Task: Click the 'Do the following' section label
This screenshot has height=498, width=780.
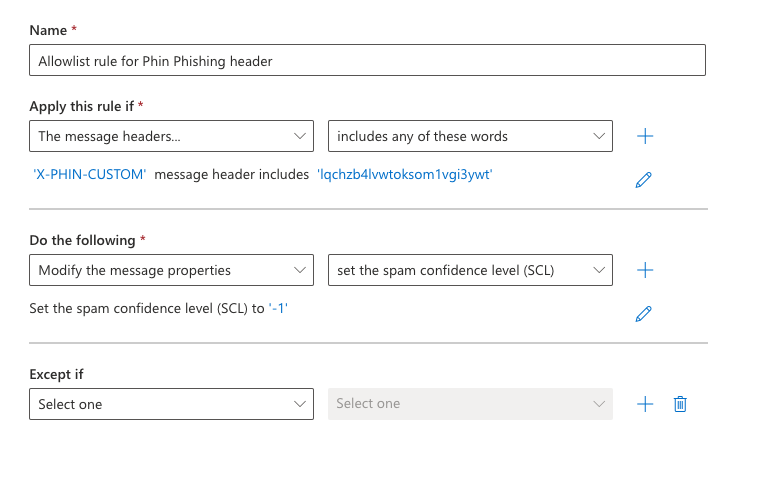Action: coord(82,240)
